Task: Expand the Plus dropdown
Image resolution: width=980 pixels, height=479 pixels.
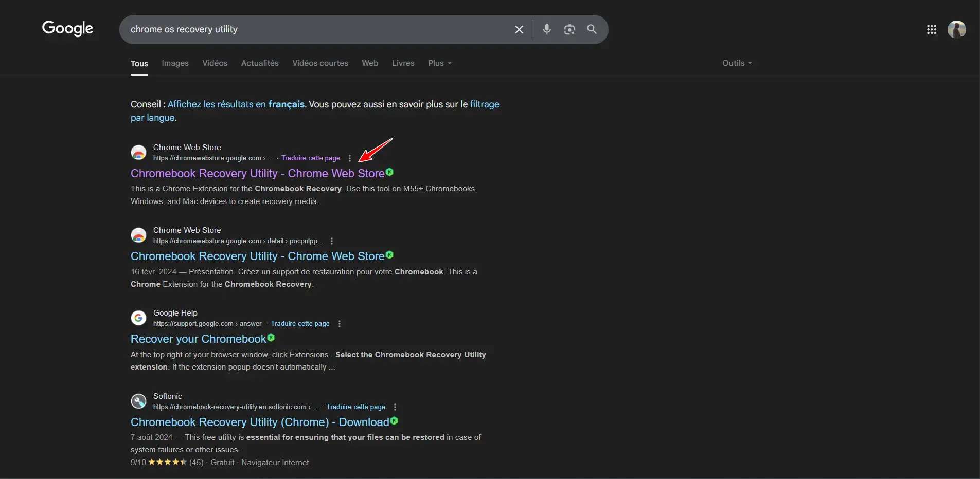Action: tap(439, 63)
